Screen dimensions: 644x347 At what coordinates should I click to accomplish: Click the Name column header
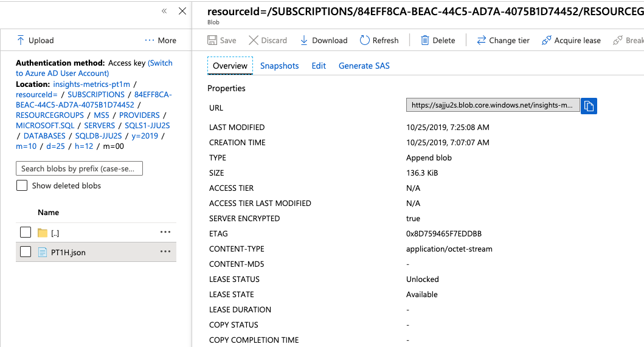pyautogui.click(x=48, y=212)
